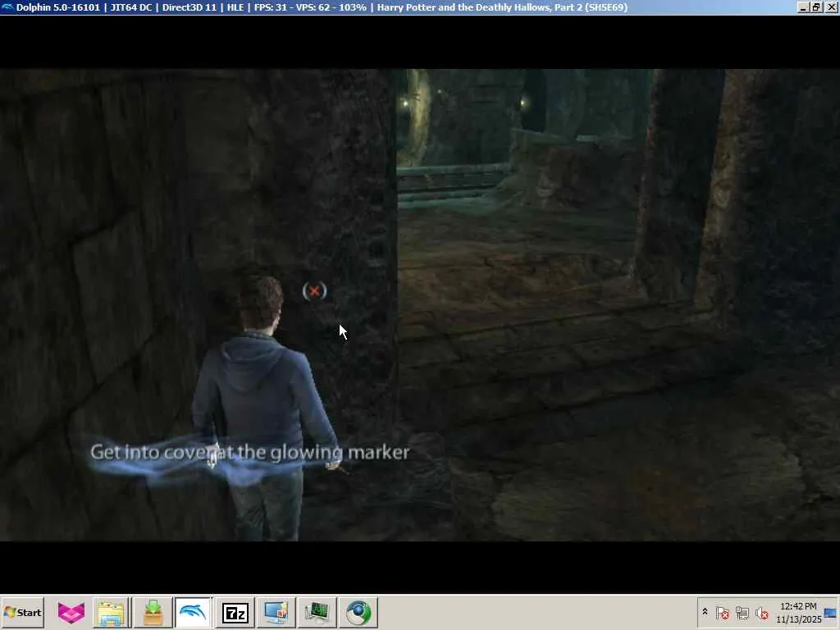
Task: Open the Action Center flag icon
Action: point(722,613)
